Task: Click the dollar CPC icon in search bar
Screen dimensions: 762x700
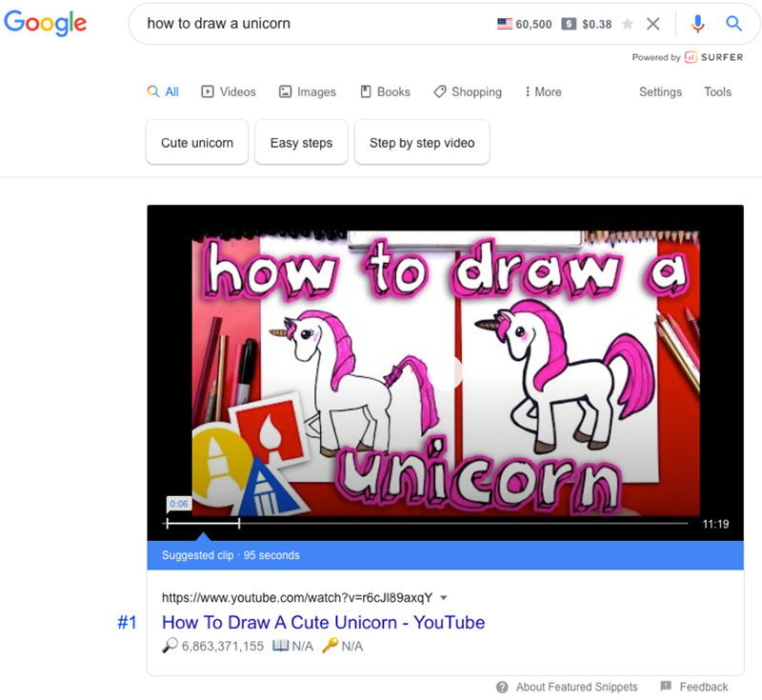Action: point(569,24)
